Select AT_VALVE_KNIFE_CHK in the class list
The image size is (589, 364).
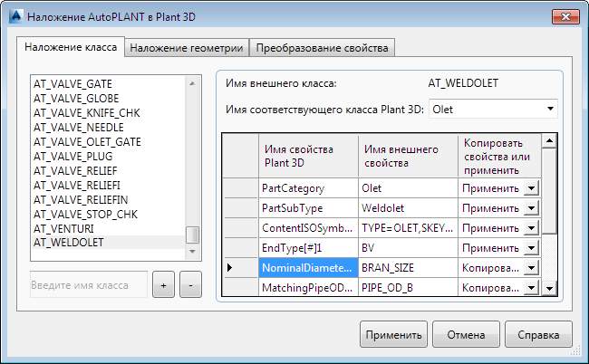[108, 113]
